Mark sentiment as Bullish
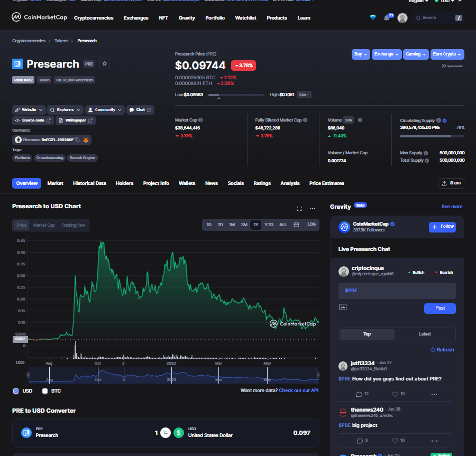This screenshot has height=456, width=476. pos(415,272)
